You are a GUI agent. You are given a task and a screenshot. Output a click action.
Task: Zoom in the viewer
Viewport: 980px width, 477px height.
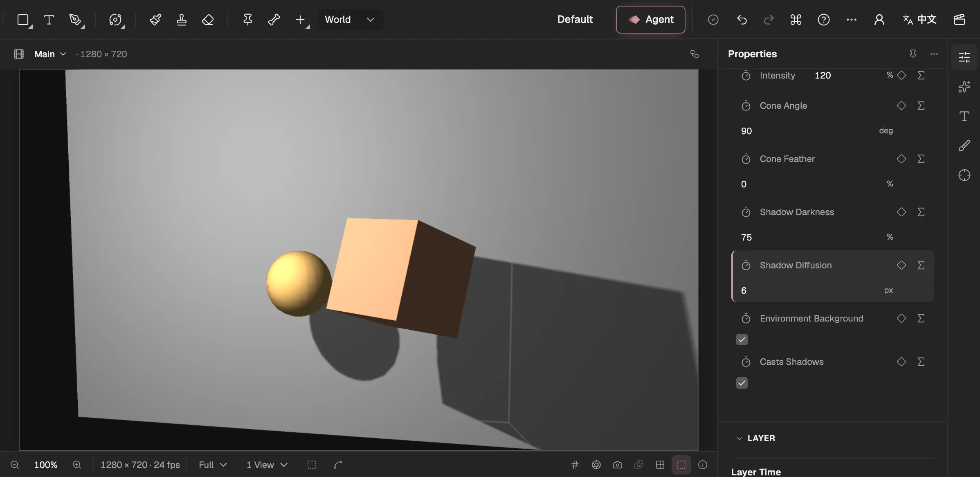click(77, 465)
